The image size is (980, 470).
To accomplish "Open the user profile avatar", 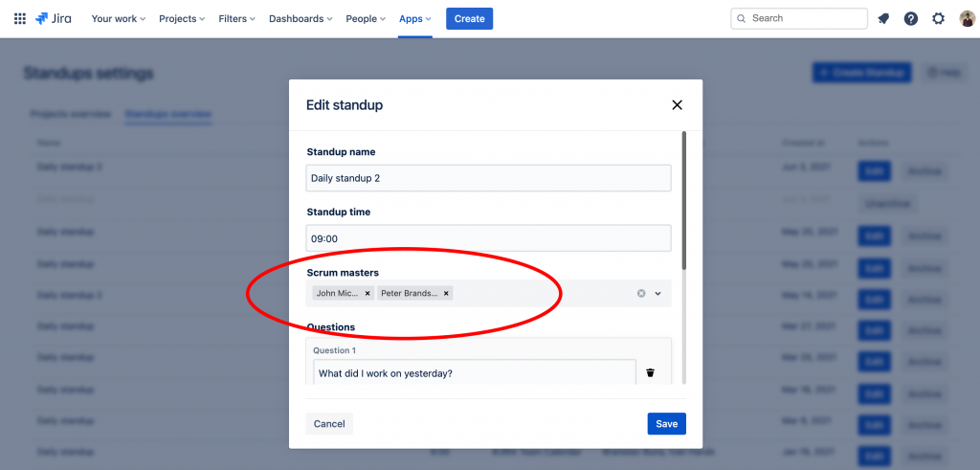I will tap(967, 19).
